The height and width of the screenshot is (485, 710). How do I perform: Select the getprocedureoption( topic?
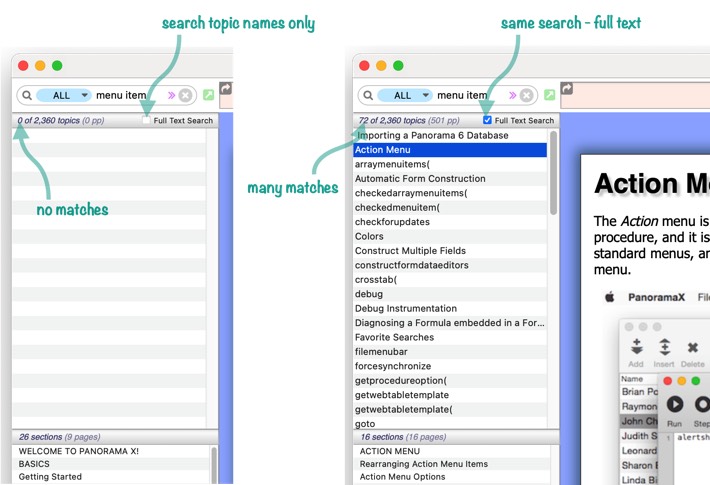(x=450, y=381)
